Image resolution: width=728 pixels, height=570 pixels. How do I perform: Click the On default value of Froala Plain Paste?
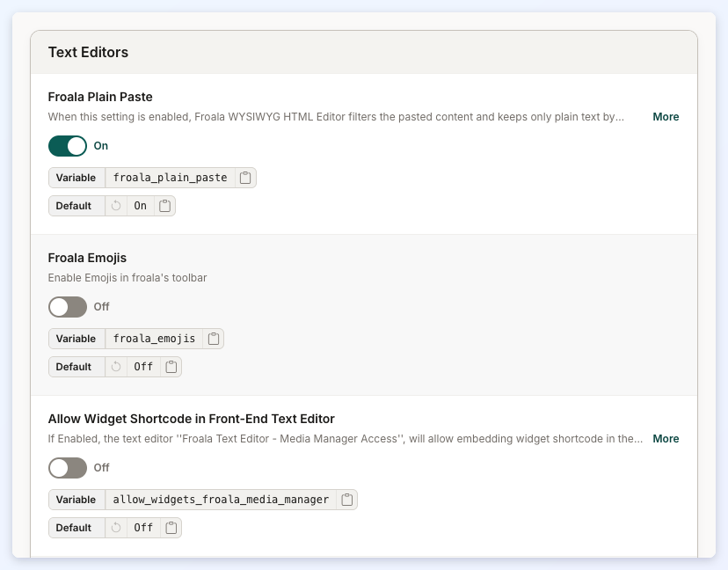(140, 206)
